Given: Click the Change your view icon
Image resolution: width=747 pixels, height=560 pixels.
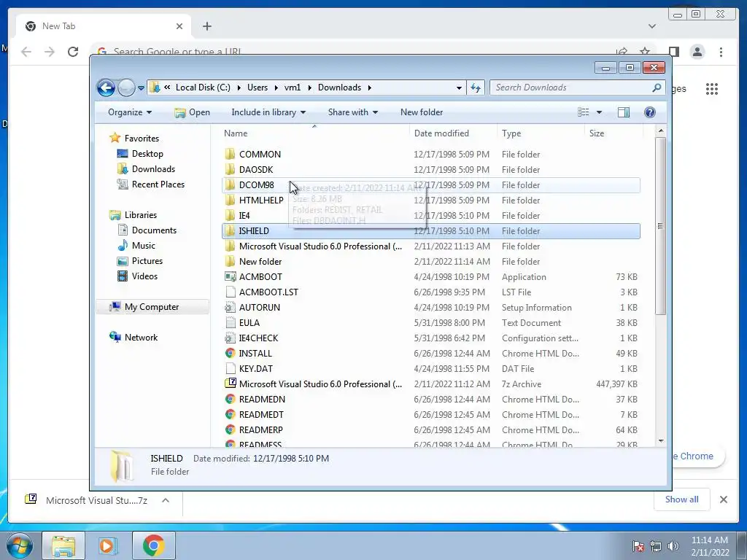Looking at the screenshot, I should [x=583, y=112].
